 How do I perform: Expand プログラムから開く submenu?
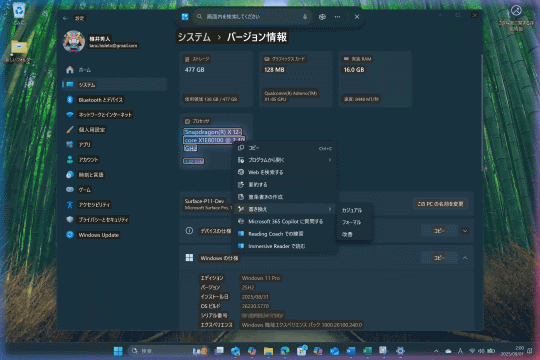284,160
